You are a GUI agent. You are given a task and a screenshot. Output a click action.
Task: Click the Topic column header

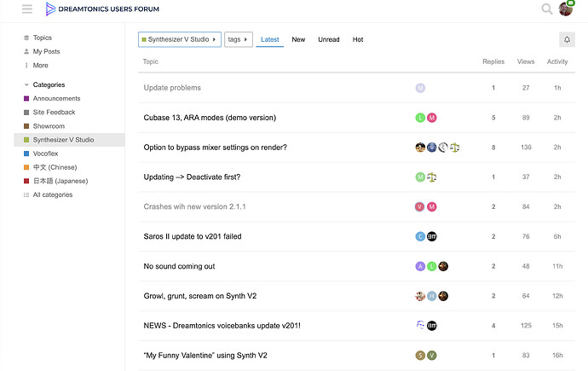coord(150,61)
